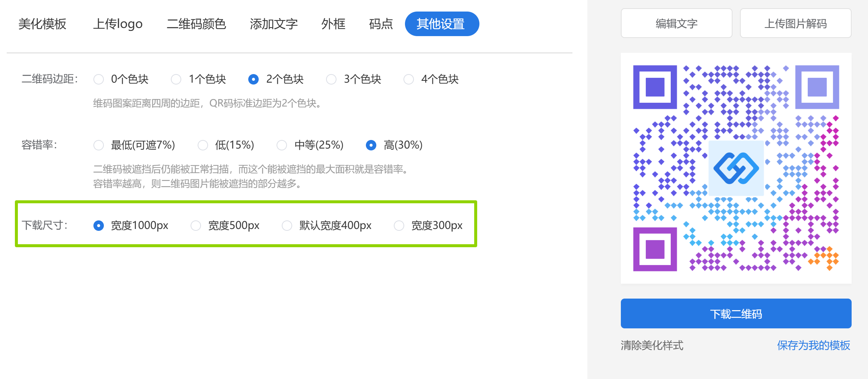
Task: Set error correction to 最低(可遮7%)
Action: [99, 145]
